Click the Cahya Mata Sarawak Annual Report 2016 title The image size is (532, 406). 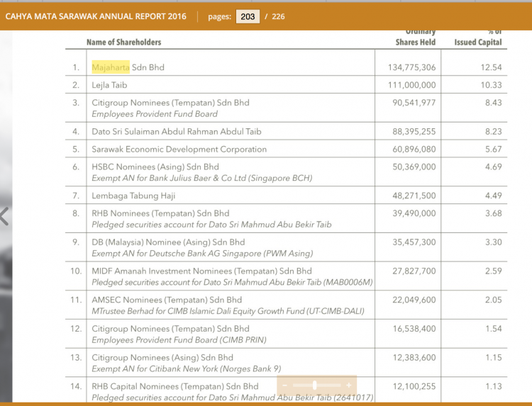tap(96, 16)
